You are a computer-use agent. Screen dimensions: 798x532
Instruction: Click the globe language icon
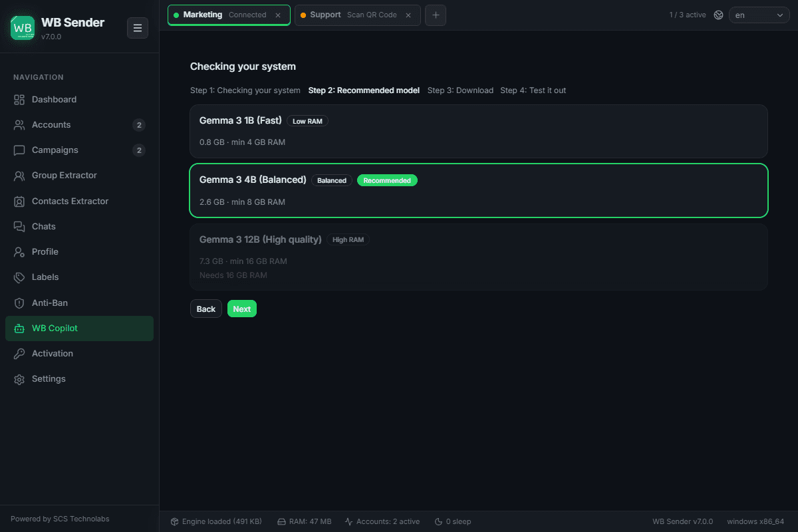(x=718, y=15)
